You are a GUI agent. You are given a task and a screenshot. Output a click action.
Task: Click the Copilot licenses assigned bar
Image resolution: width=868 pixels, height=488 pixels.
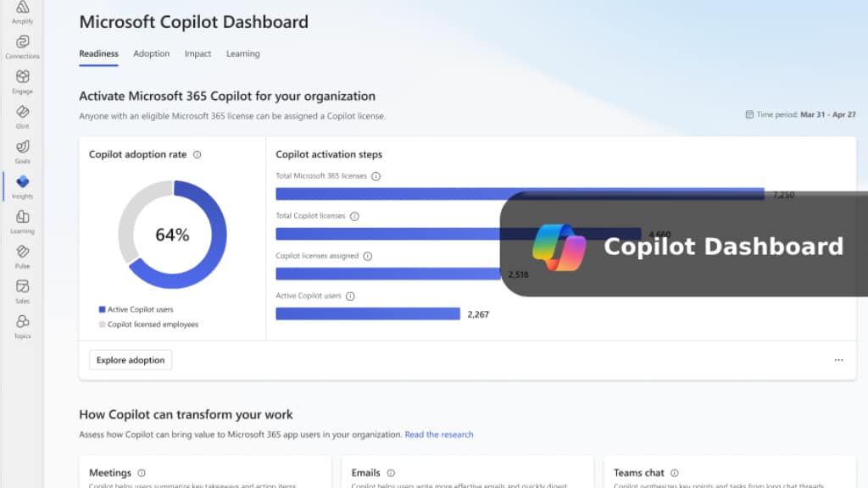pyautogui.click(x=387, y=274)
